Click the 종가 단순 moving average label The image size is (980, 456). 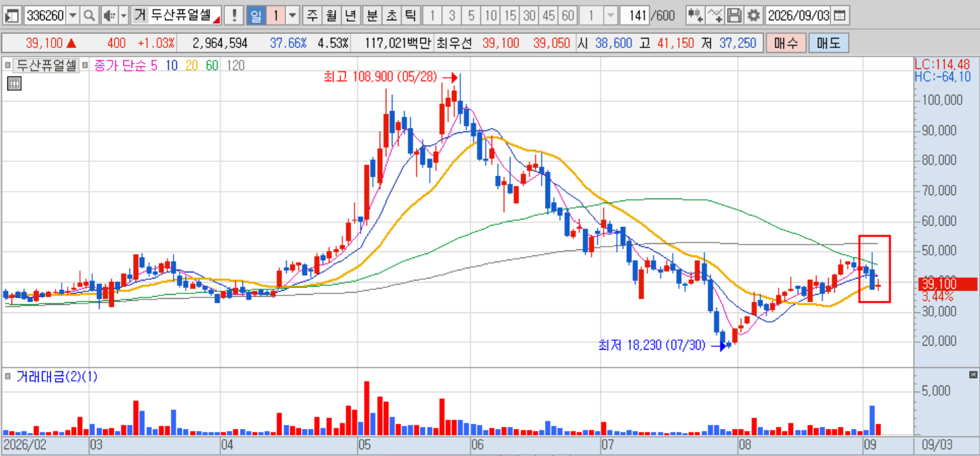119,66
